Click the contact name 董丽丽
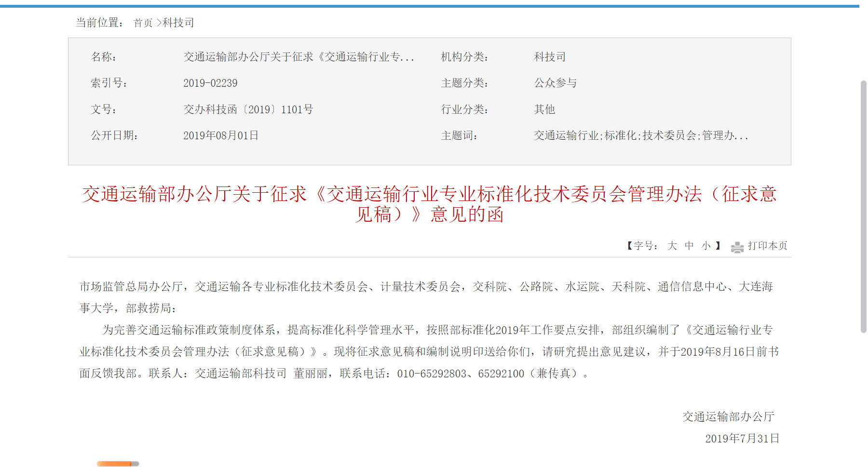Image resolution: width=868 pixels, height=467 pixels. (x=311, y=374)
